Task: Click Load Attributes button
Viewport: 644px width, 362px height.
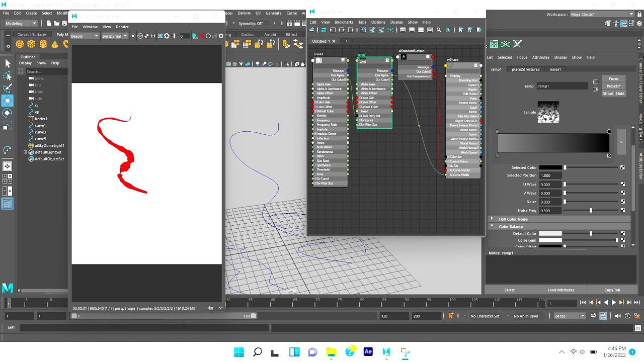Action: [561, 290]
